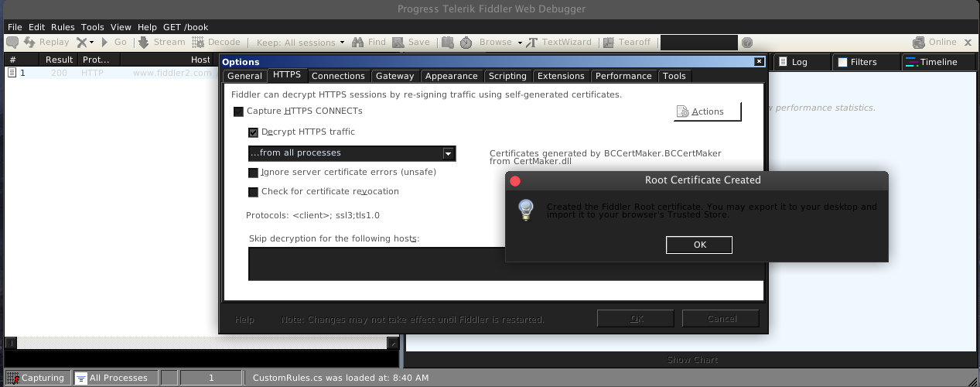The height and width of the screenshot is (387, 980).
Task: Click the Tearoff toolbar button
Action: pos(627,43)
